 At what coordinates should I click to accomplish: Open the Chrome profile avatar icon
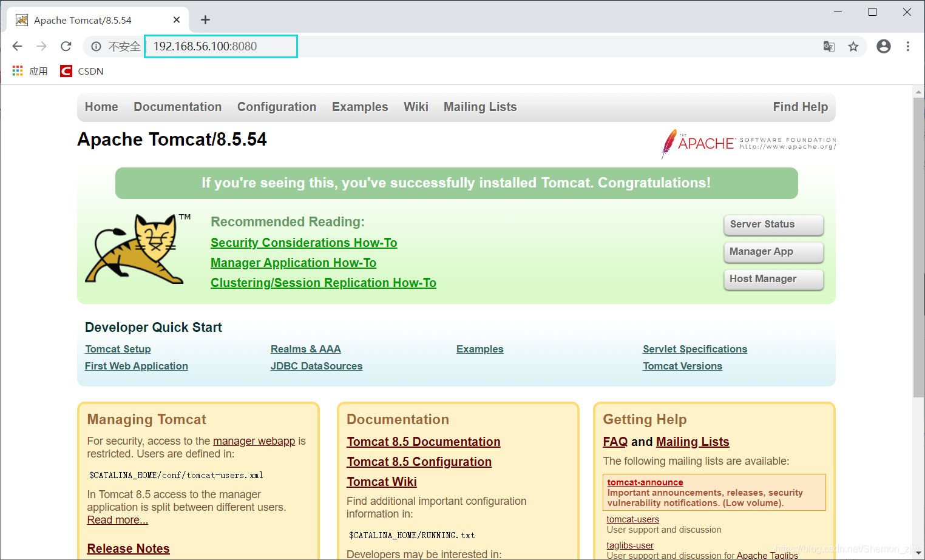[884, 46]
